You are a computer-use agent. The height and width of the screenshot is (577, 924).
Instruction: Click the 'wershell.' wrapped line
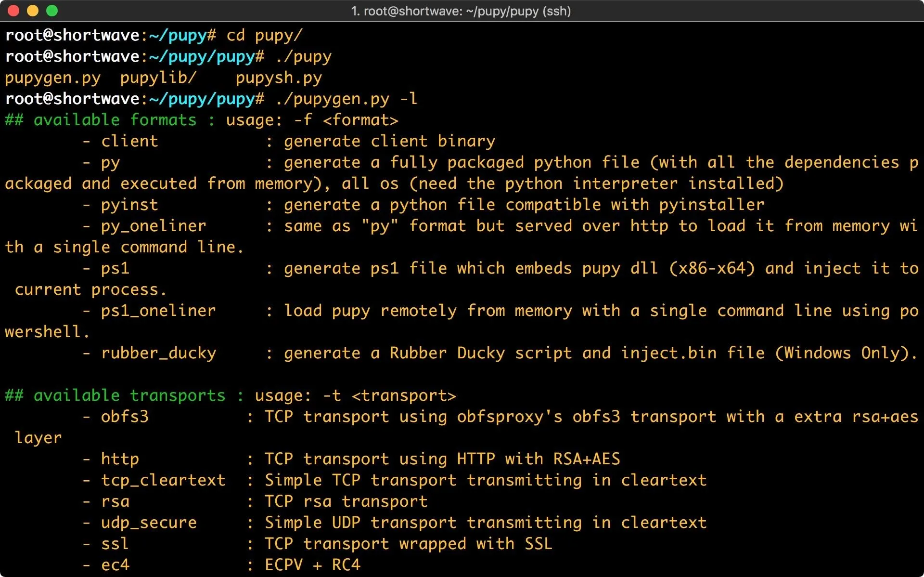tap(48, 332)
